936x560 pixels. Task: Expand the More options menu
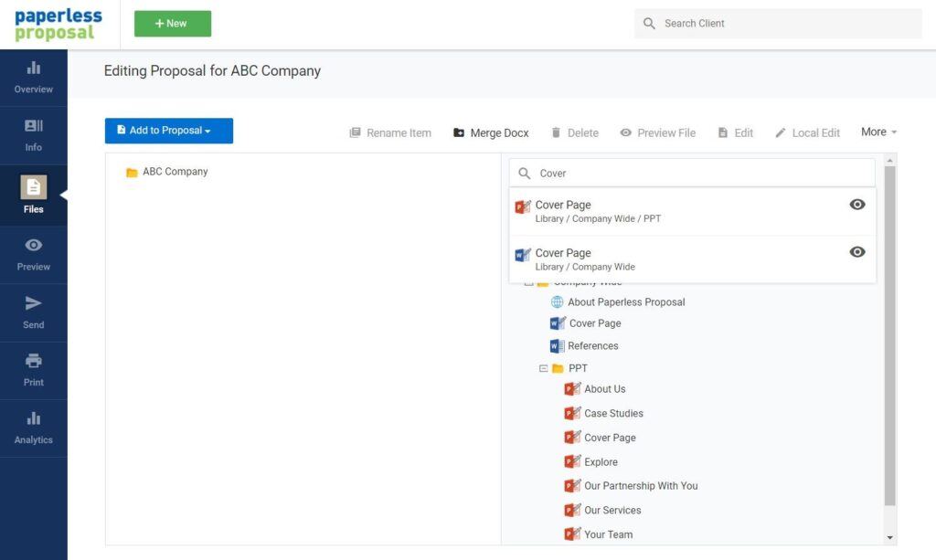coord(878,132)
